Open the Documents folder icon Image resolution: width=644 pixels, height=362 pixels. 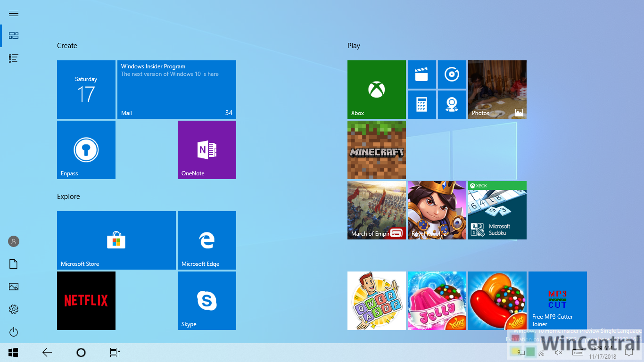[x=14, y=264]
